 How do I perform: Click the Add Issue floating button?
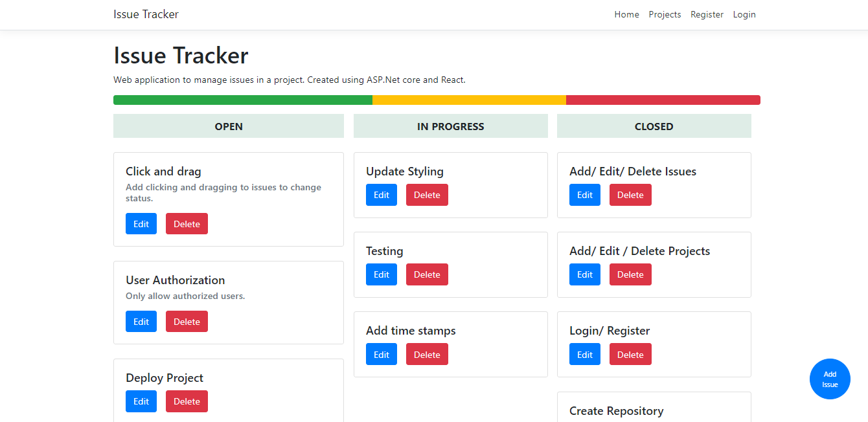click(x=830, y=379)
